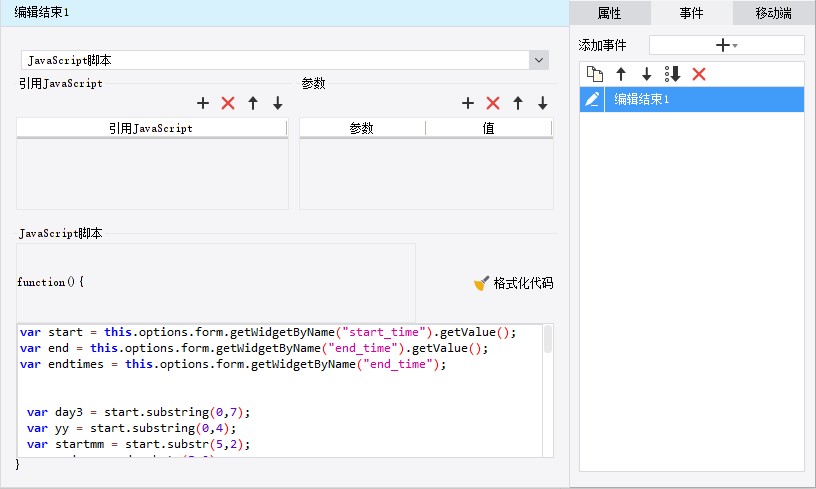This screenshot has height=489, width=816.
Task: Click the 值 column header
Action: (489, 128)
